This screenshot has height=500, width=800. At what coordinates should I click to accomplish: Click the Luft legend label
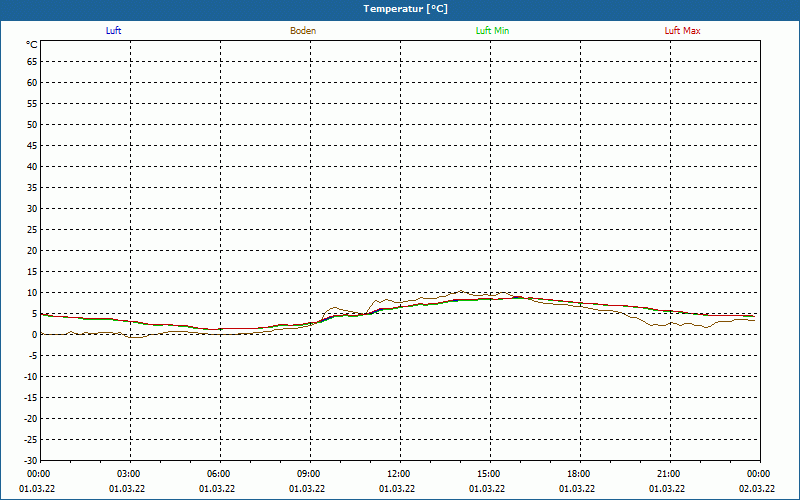[113, 31]
